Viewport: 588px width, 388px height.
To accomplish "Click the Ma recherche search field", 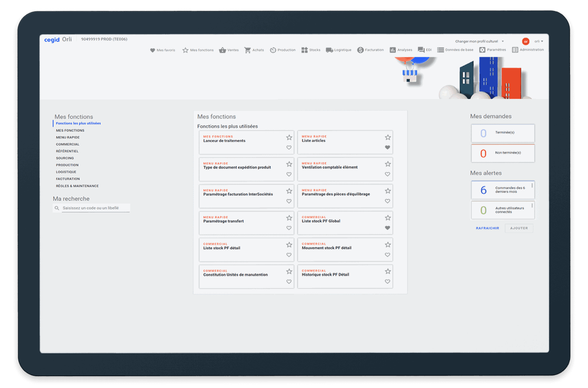I will (96, 208).
